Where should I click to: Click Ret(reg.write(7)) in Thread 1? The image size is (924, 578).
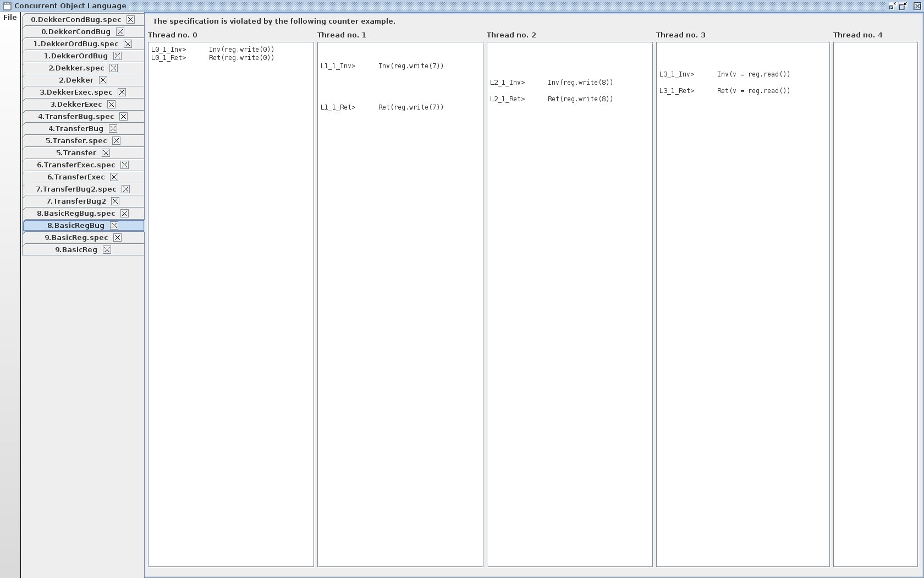click(411, 107)
